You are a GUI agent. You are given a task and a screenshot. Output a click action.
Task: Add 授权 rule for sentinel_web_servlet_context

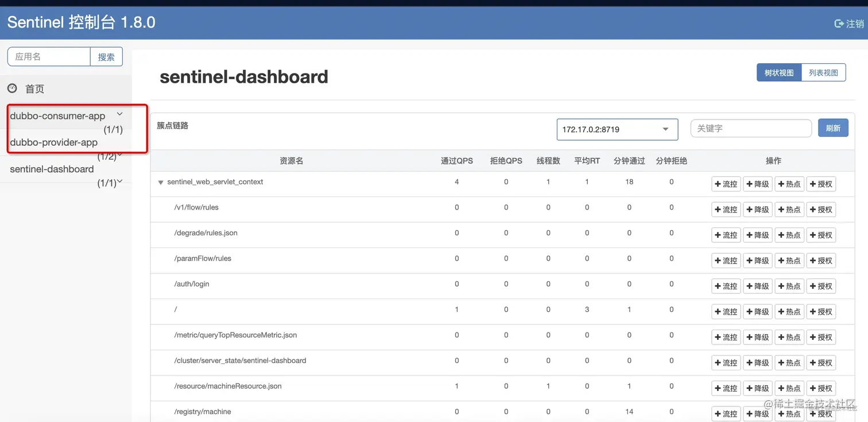[x=821, y=184]
